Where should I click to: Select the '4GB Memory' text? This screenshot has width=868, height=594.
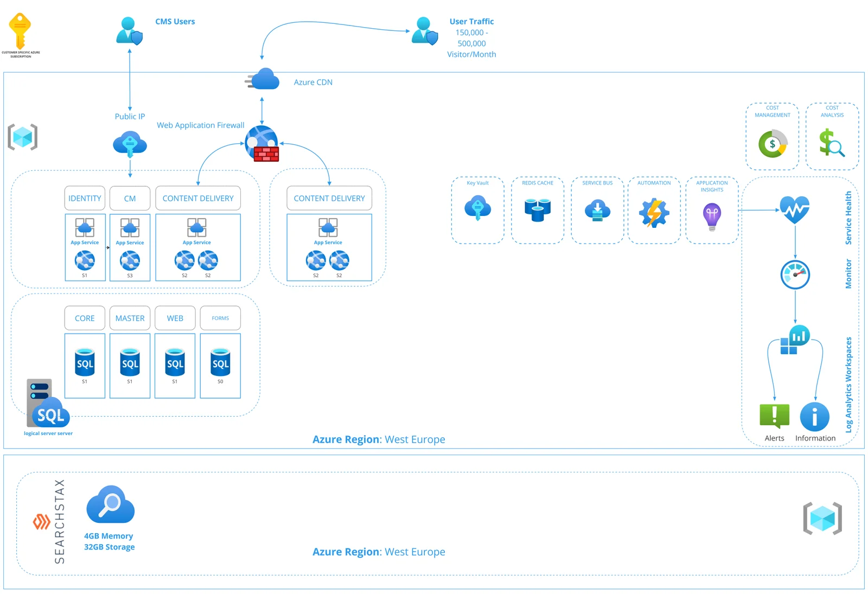tap(108, 536)
